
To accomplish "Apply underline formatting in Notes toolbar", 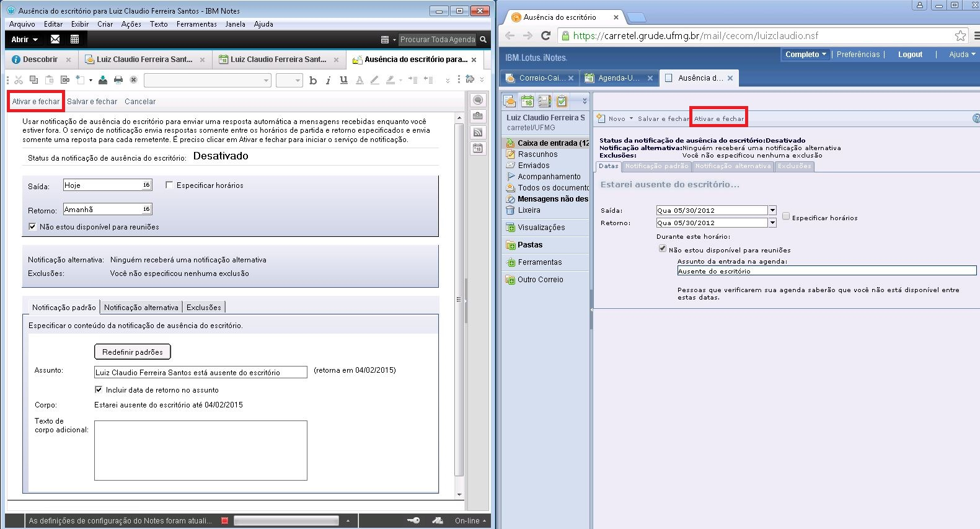I will [343, 80].
